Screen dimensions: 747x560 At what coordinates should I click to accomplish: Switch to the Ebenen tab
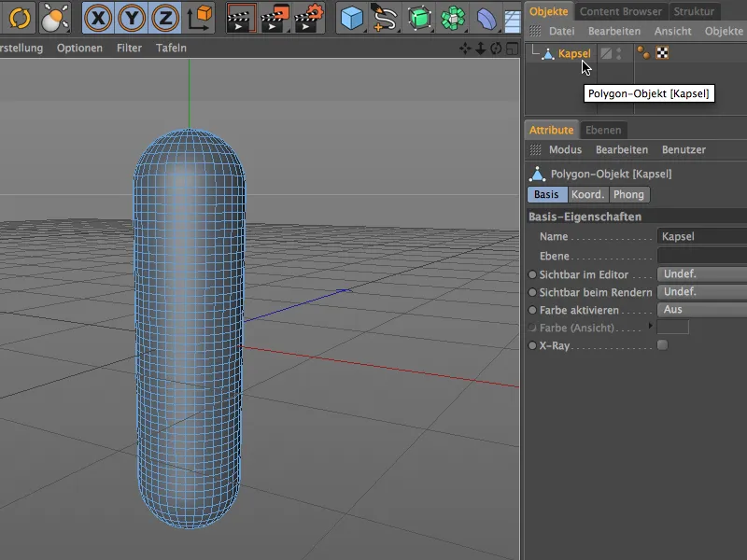(x=603, y=130)
